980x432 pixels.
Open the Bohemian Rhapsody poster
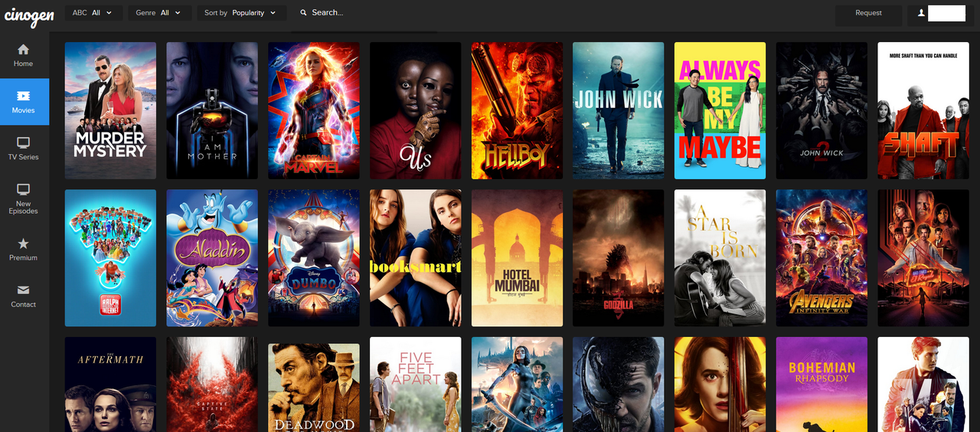(822, 385)
